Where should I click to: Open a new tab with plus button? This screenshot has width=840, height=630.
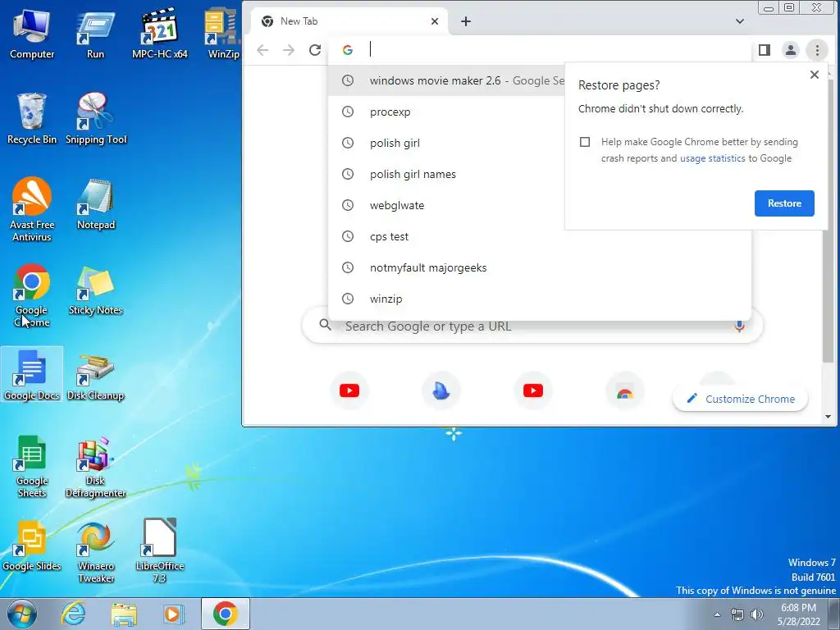coord(466,21)
